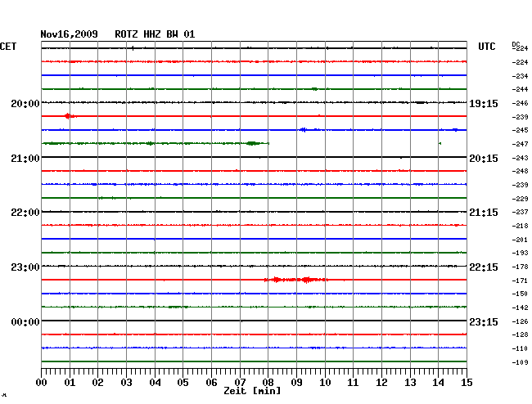Select the -218 DC offset value
This screenshot has width=532, height=404.
coord(520,226)
